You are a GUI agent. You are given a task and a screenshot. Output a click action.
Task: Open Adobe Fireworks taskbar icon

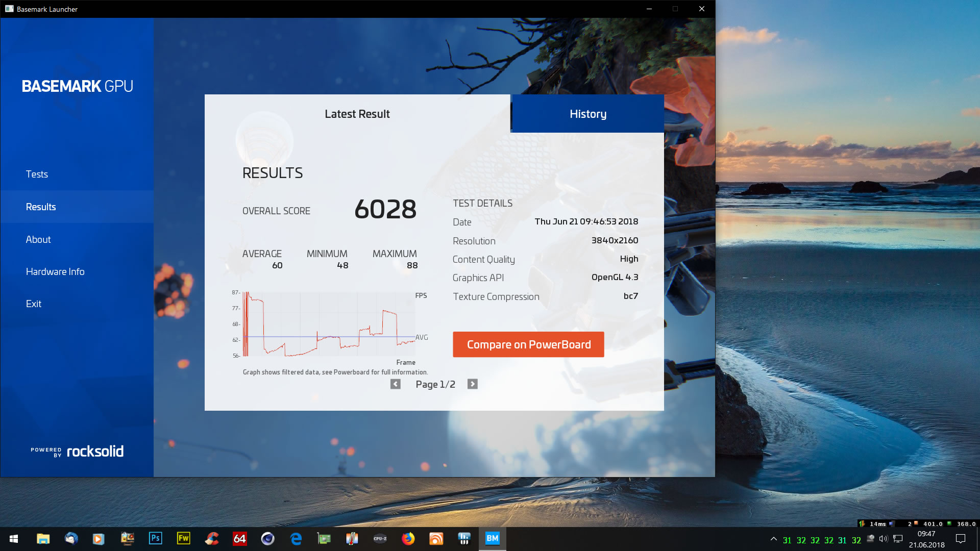(183, 538)
